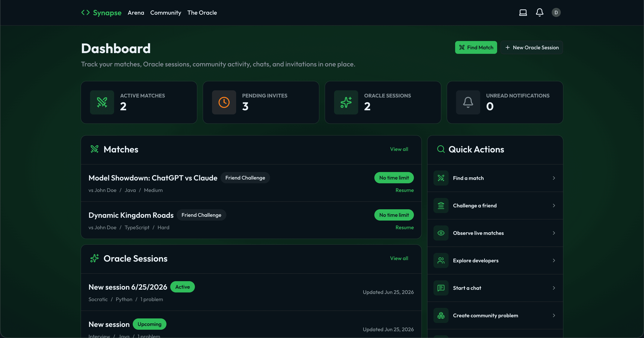Viewport: 644px width, 338px height.
Task: Click the notification bell icon in header
Action: (539, 12)
